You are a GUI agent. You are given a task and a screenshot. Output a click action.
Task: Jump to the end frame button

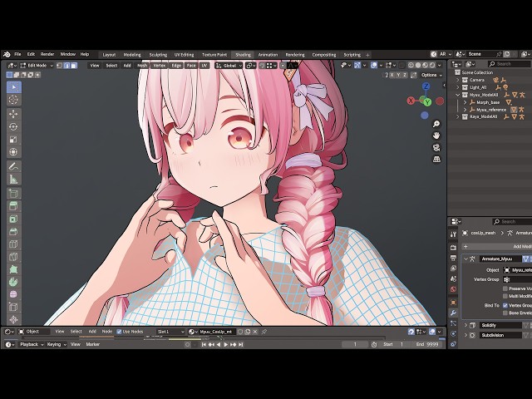[x=241, y=344]
